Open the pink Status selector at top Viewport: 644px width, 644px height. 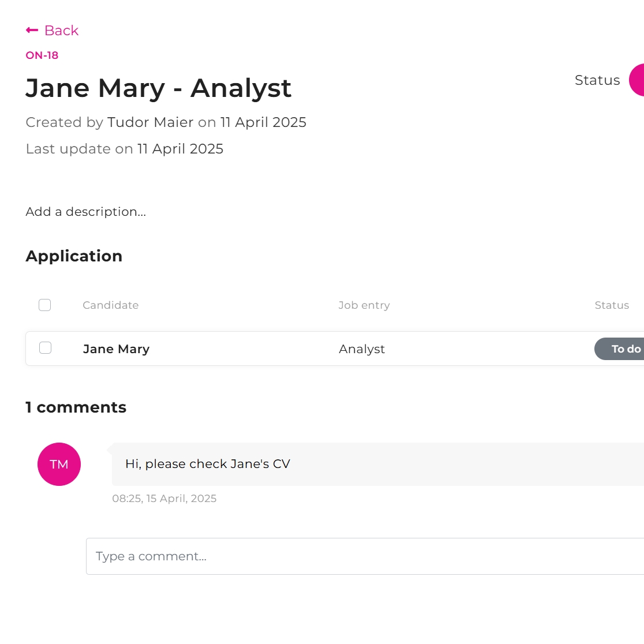pyautogui.click(x=637, y=80)
